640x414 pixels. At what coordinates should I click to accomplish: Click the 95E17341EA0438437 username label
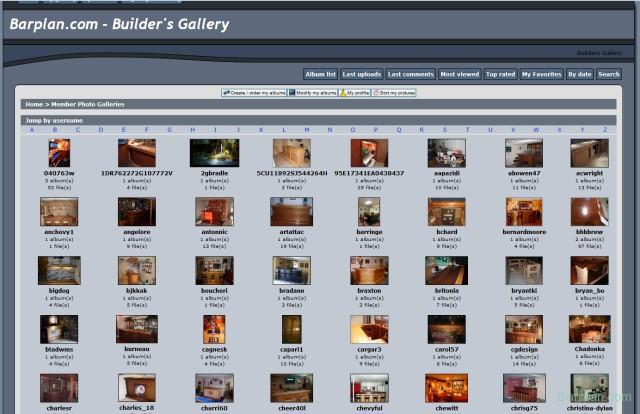pos(369,173)
